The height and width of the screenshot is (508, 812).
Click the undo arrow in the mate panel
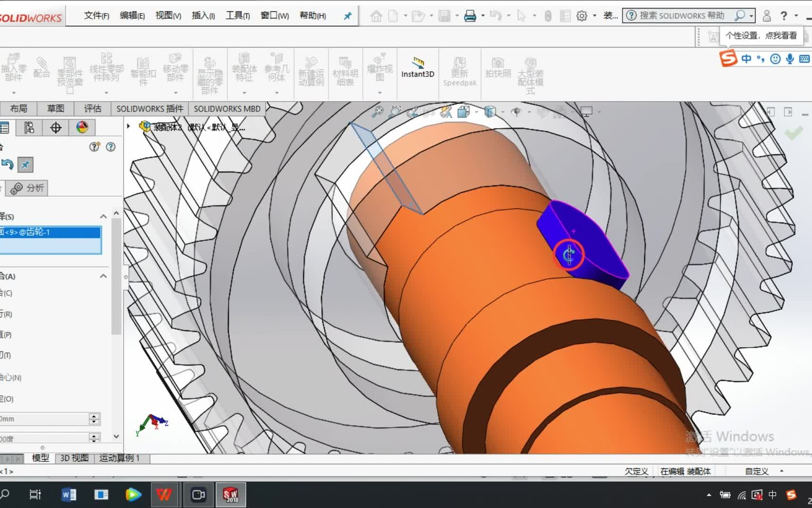7,165
